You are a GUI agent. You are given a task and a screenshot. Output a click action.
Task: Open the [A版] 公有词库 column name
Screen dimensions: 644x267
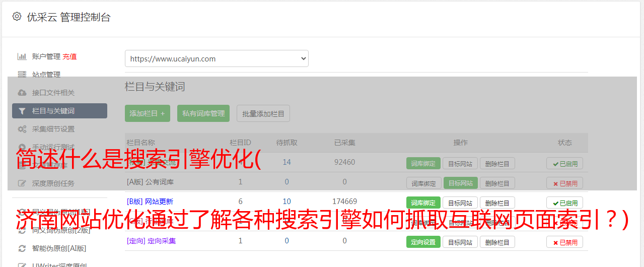(150, 181)
